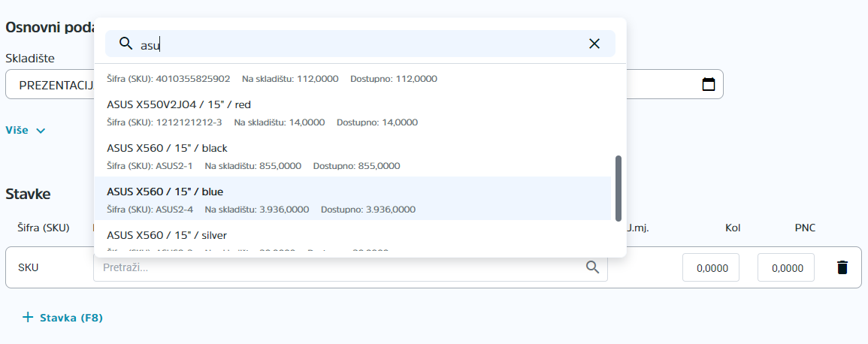Open the Skladište PREZENTACIJA dropdown

[x=50, y=85]
